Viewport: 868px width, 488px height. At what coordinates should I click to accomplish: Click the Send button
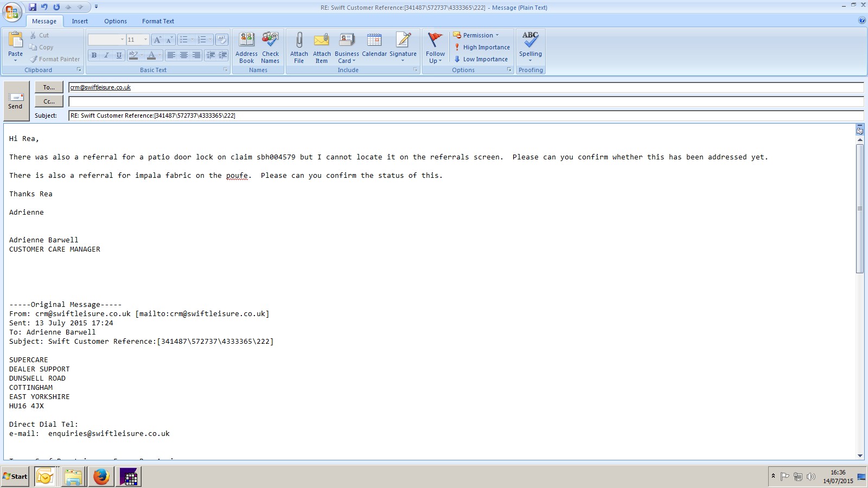coord(16,101)
